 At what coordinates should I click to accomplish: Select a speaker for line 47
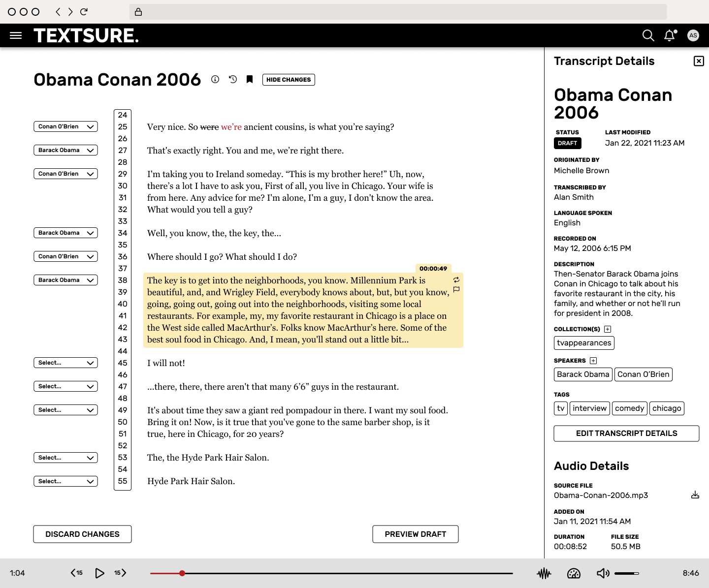65,386
